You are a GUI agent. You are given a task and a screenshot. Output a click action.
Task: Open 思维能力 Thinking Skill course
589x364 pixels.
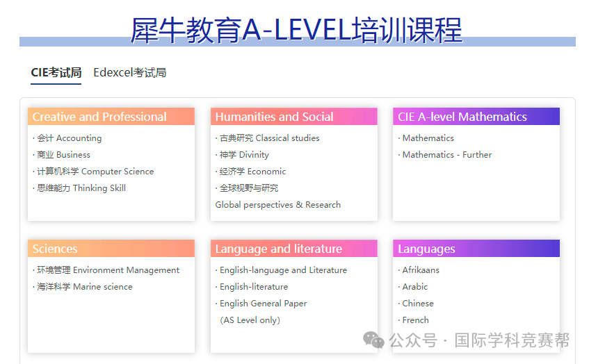(x=81, y=188)
